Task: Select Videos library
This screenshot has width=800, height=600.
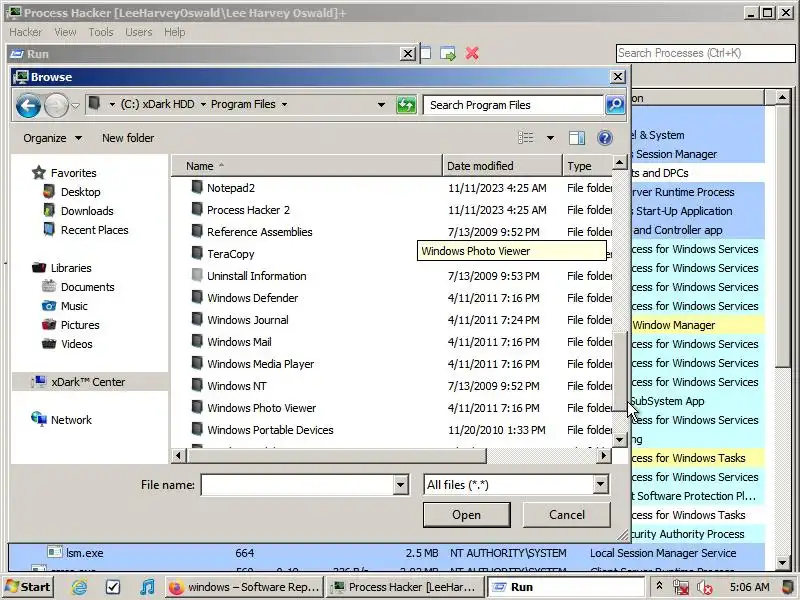Action: (77, 344)
